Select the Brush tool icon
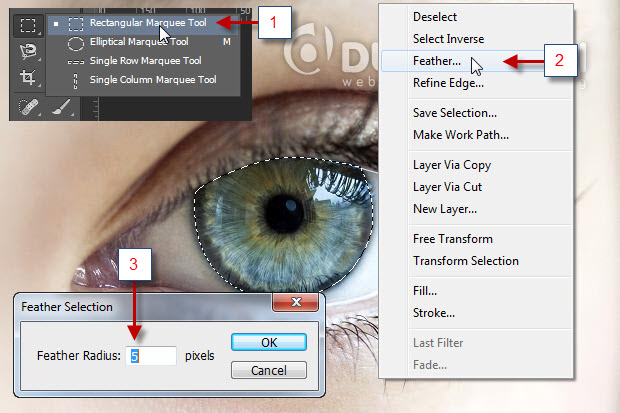Screen dimensions: 620x413 pos(62,107)
